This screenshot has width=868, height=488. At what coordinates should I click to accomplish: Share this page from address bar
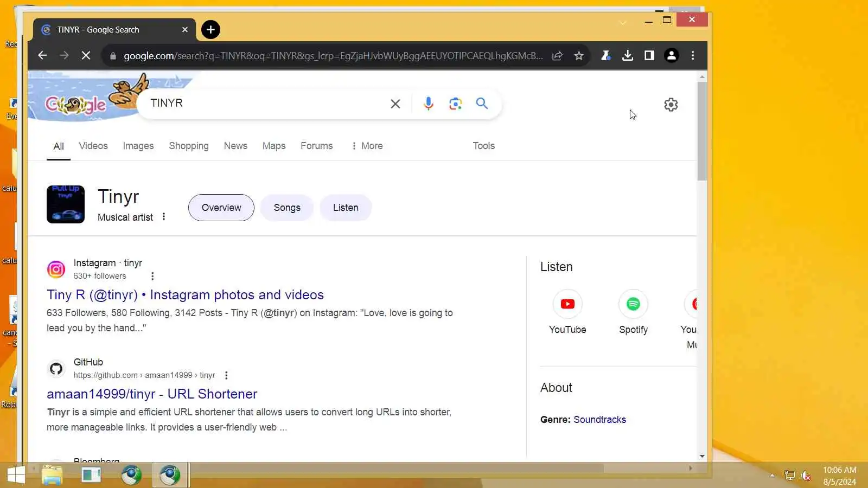click(x=557, y=56)
